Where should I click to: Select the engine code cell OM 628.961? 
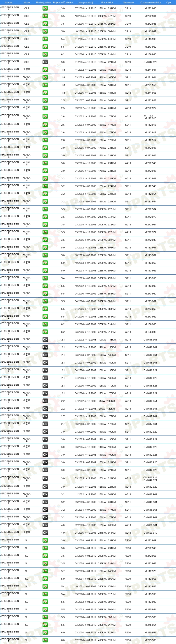150,525
